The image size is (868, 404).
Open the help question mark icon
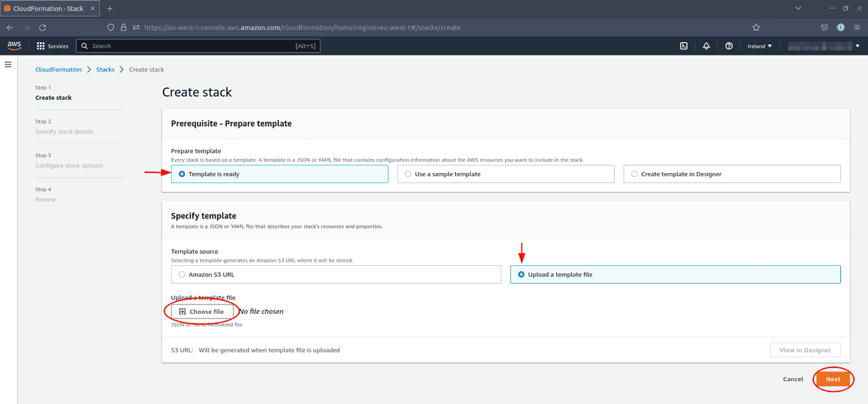728,45
